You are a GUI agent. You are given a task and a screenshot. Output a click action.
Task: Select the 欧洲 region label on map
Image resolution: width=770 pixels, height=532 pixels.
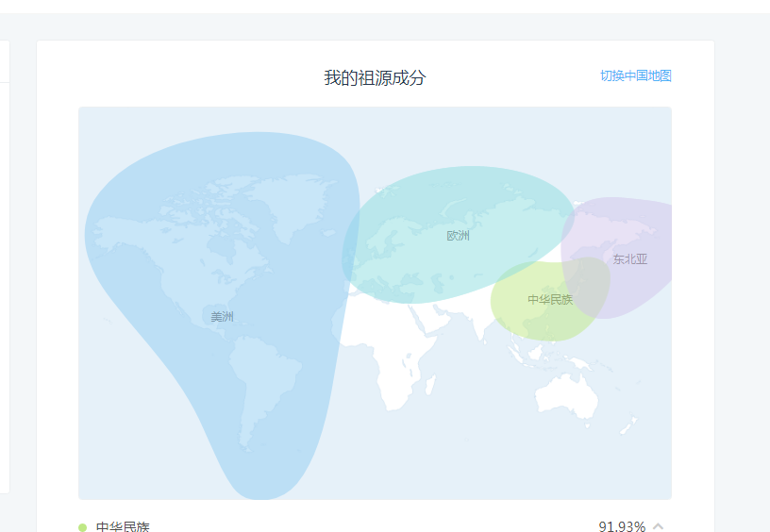pos(458,236)
